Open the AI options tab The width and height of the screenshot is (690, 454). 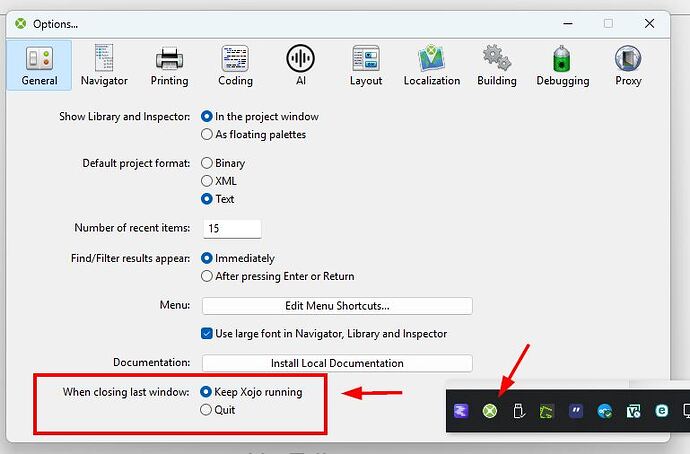click(301, 66)
